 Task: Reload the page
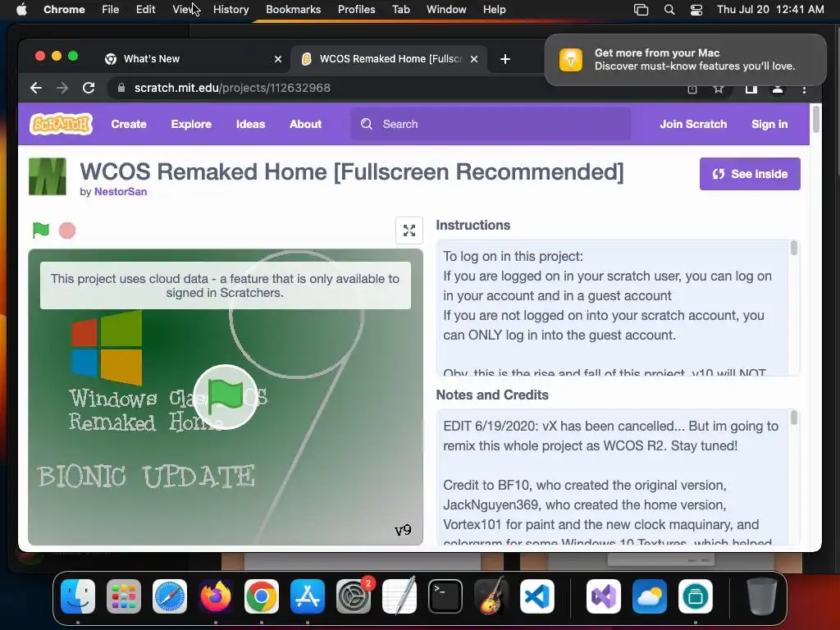[89, 88]
